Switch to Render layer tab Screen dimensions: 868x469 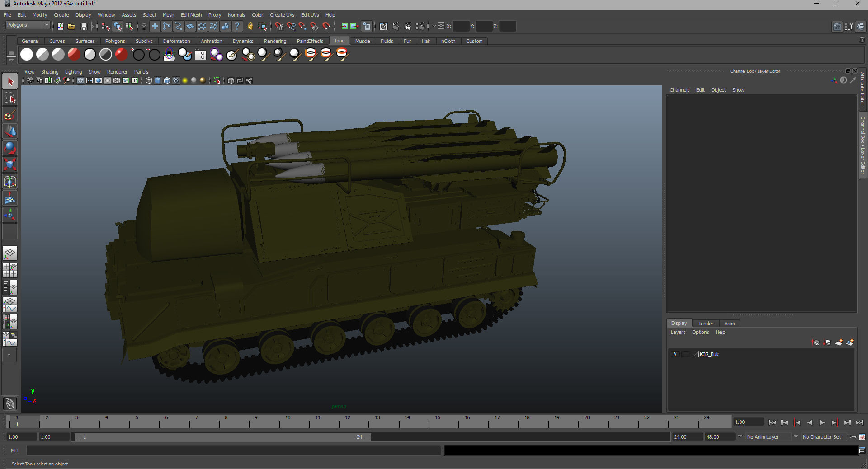tap(705, 324)
